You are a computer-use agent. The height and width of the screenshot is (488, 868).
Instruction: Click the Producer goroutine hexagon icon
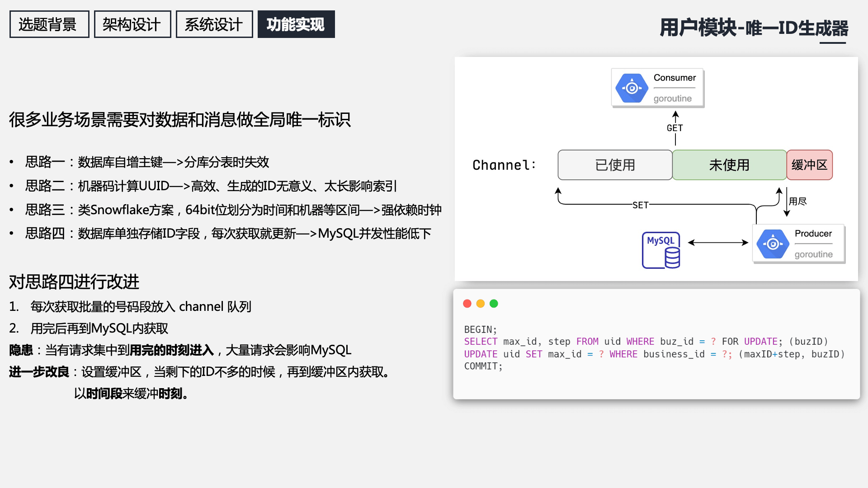[x=773, y=244]
